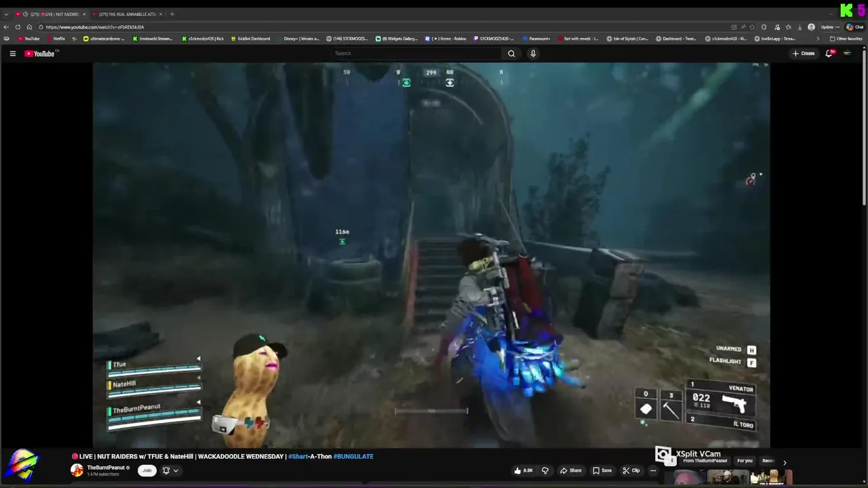The image size is (868, 488).
Task: Open the YouTube account avatar menu
Action: 847,54
